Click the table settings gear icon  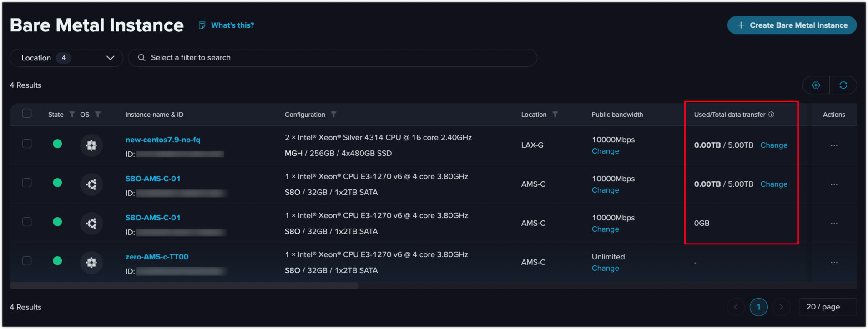click(816, 85)
